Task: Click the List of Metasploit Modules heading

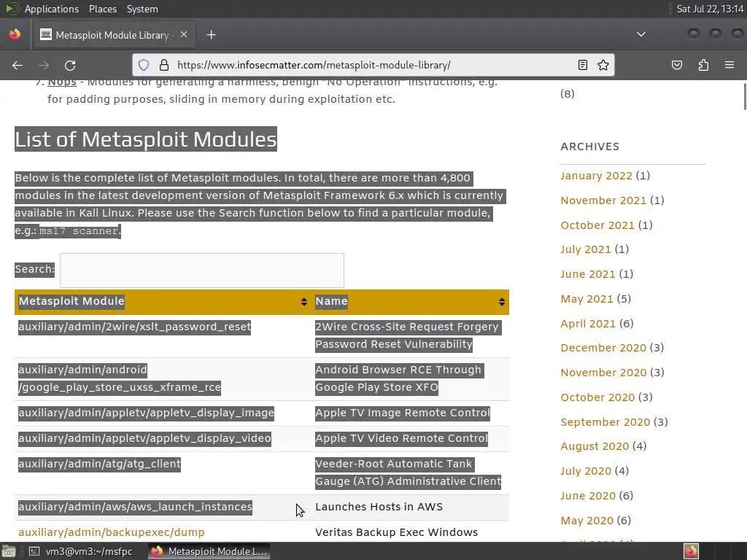Action: pos(146,139)
